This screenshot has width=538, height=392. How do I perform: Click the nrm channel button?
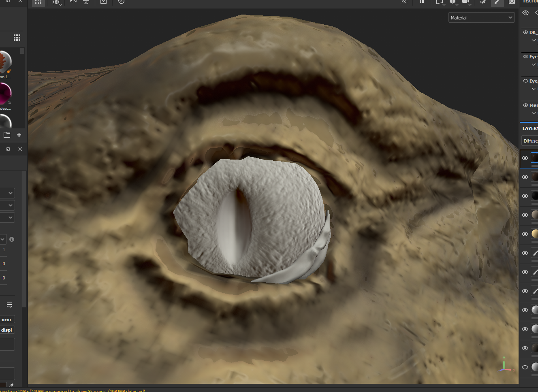[x=7, y=320]
